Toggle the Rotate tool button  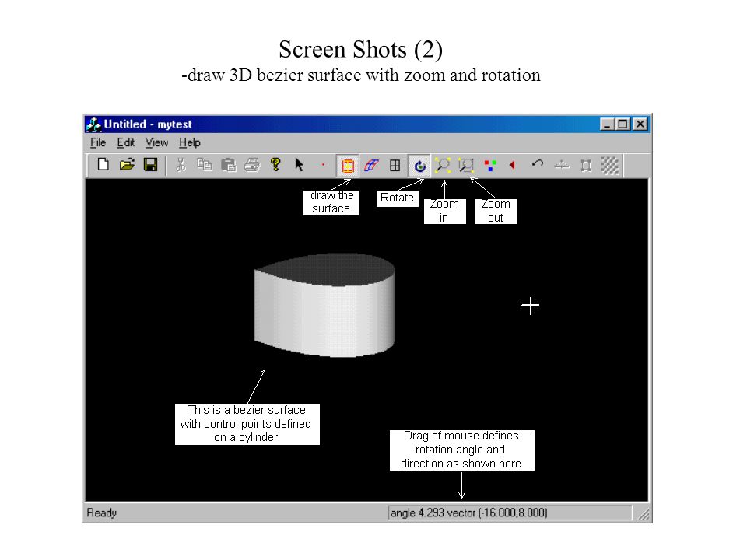click(x=419, y=166)
